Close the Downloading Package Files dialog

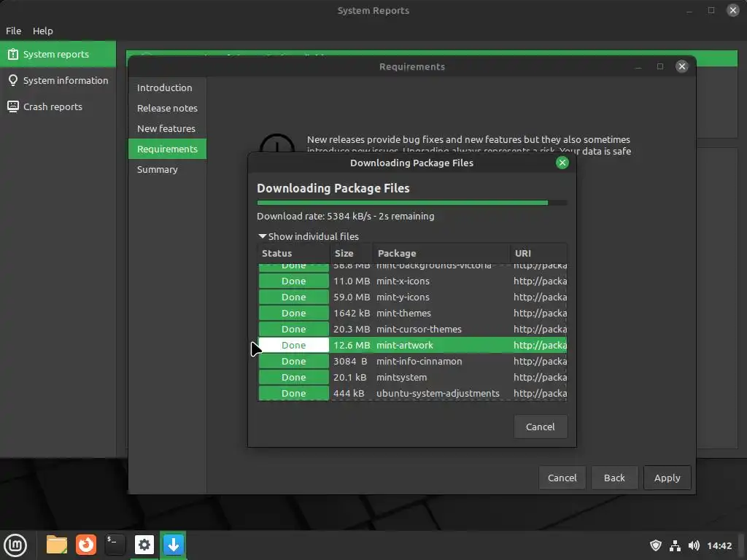click(x=562, y=163)
